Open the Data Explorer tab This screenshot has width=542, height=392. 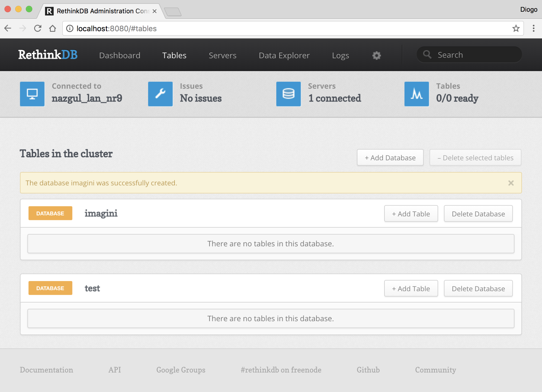pos(284,55)
